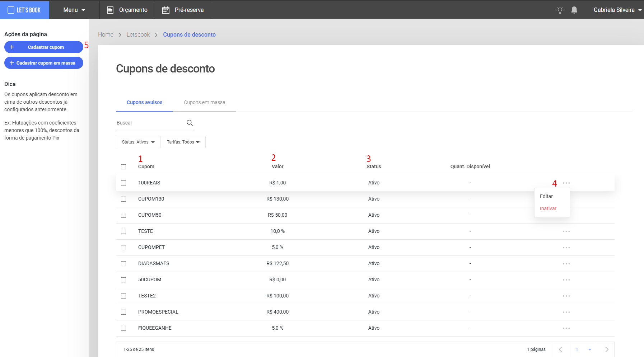Switch to Cupons em massa tab
644x357 pixels.
click(205, 102)
